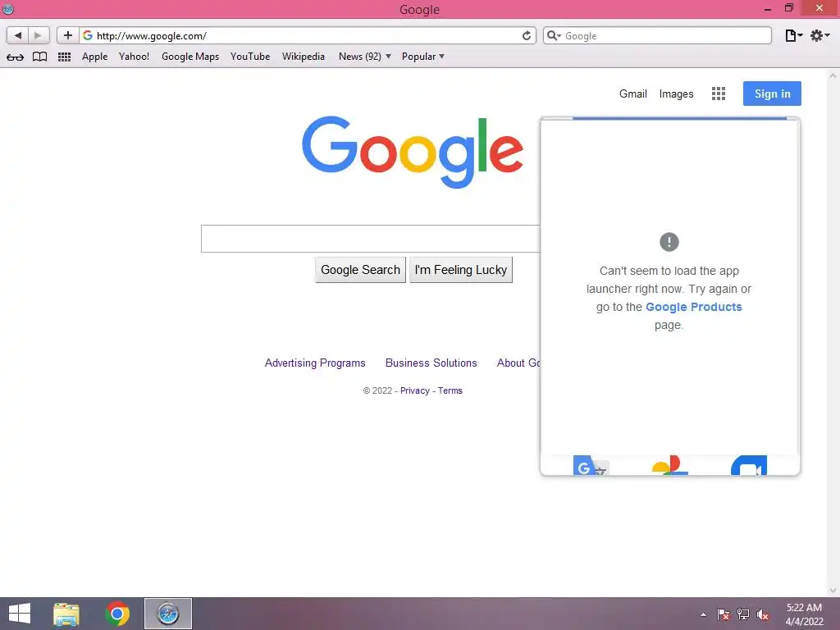Viewport: 840px width, 630px height.
Task: Expand the Popular bookmarks folder
Action: pyautogui.click(x=423, y=57)
